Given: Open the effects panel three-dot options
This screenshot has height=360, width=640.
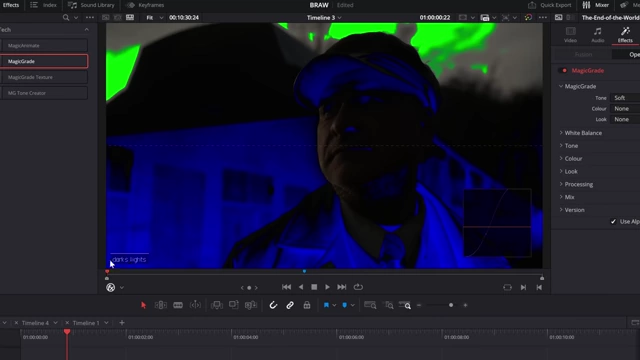Looking at the screenshot, I should pos(90,18).
